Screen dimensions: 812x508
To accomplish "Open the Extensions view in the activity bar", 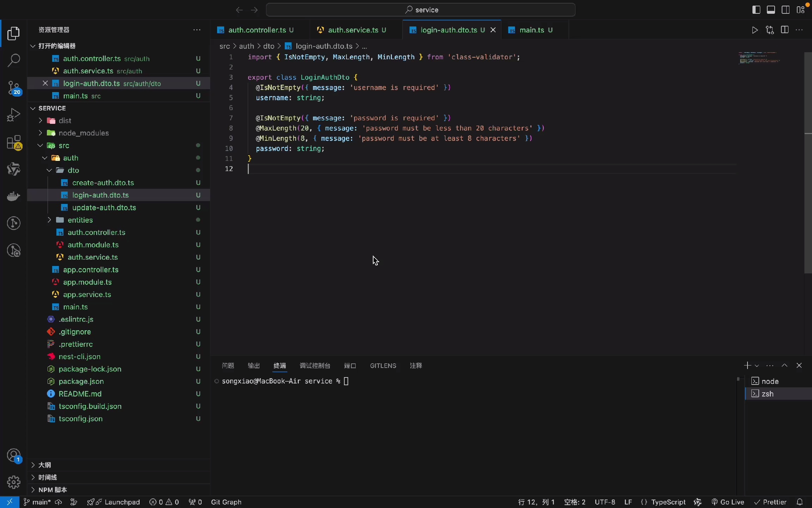I will [x=14, y=143].
